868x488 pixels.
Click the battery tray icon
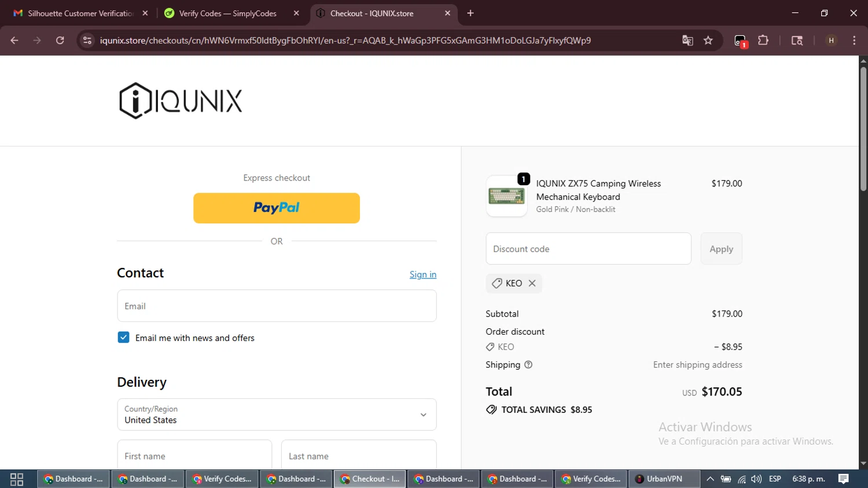click(726, 479)
